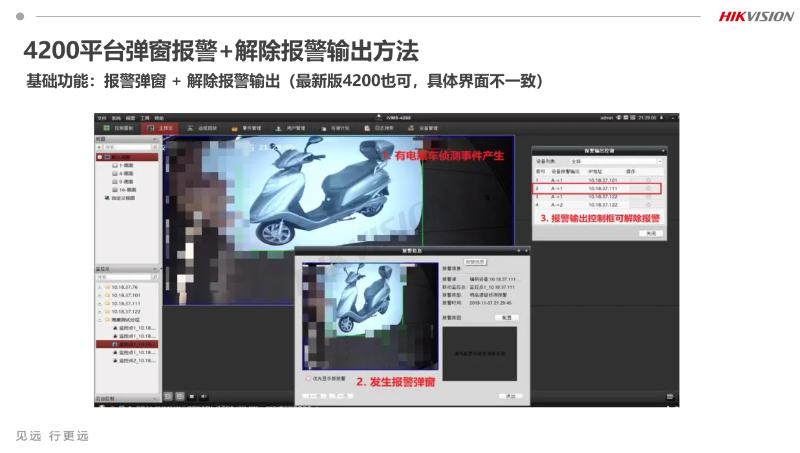This screenshot has width=800, height=453.
Task: Click the second layout icon in the bottom toolbar
Action: point(180,396)
